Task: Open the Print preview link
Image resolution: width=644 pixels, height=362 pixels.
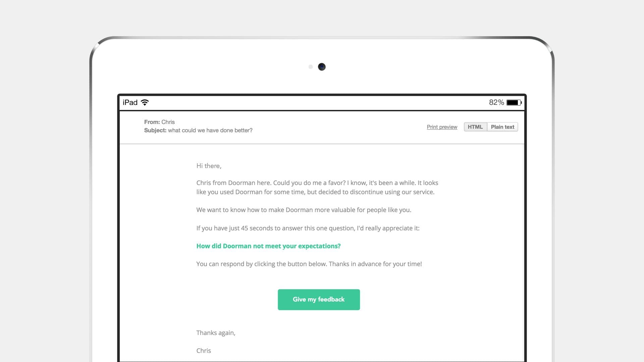Action: (442, 127)
